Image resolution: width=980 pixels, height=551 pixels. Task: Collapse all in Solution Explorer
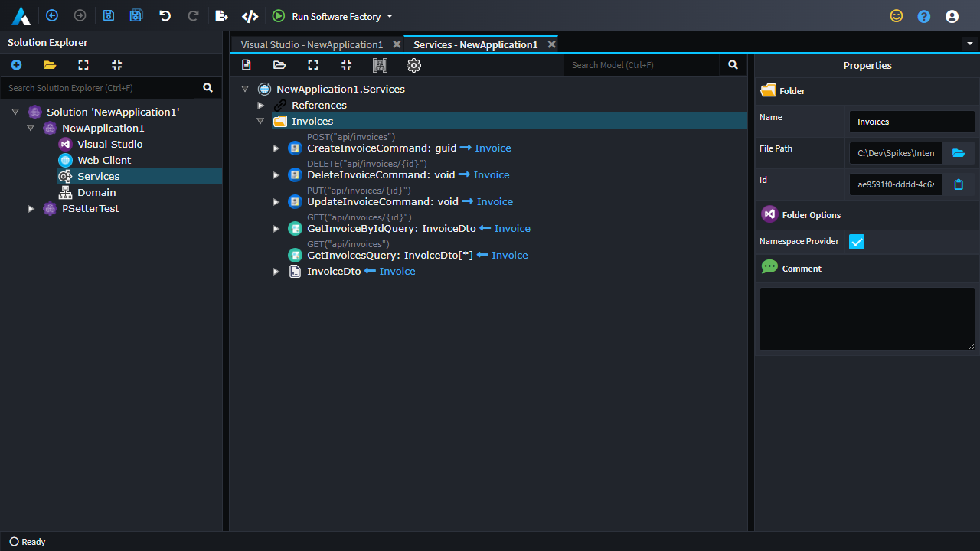116,65
